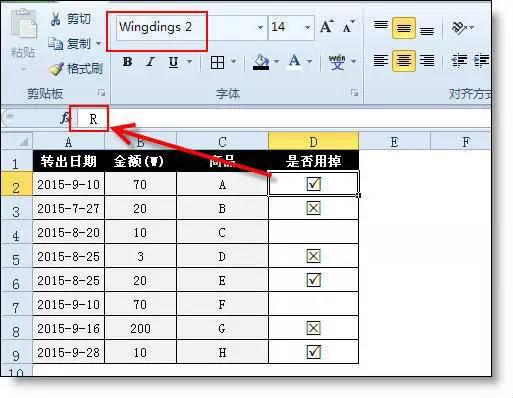Click the crossed box in row 5
The image size is (513, 398).
[x=313, y=256]
